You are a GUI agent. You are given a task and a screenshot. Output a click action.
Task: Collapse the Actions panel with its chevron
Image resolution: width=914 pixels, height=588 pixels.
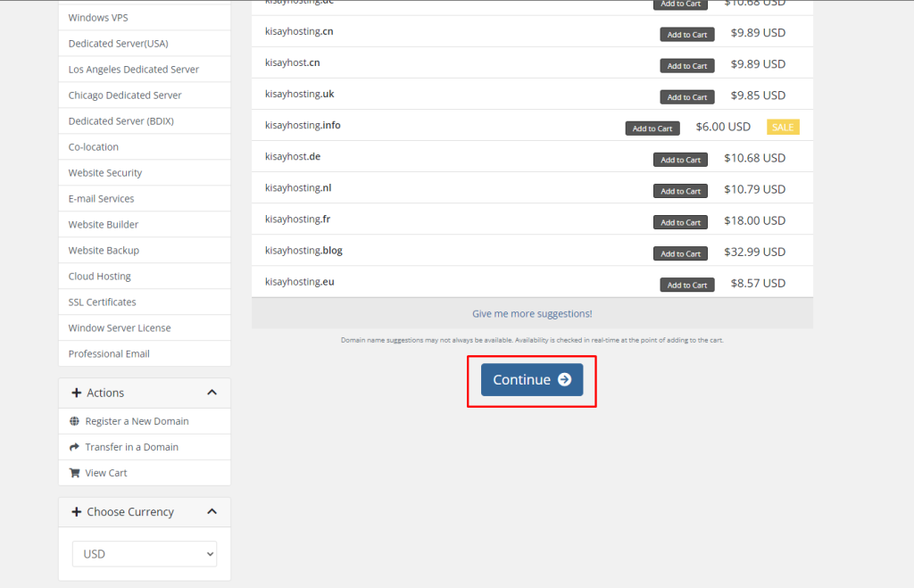click(x=212, y=393)
